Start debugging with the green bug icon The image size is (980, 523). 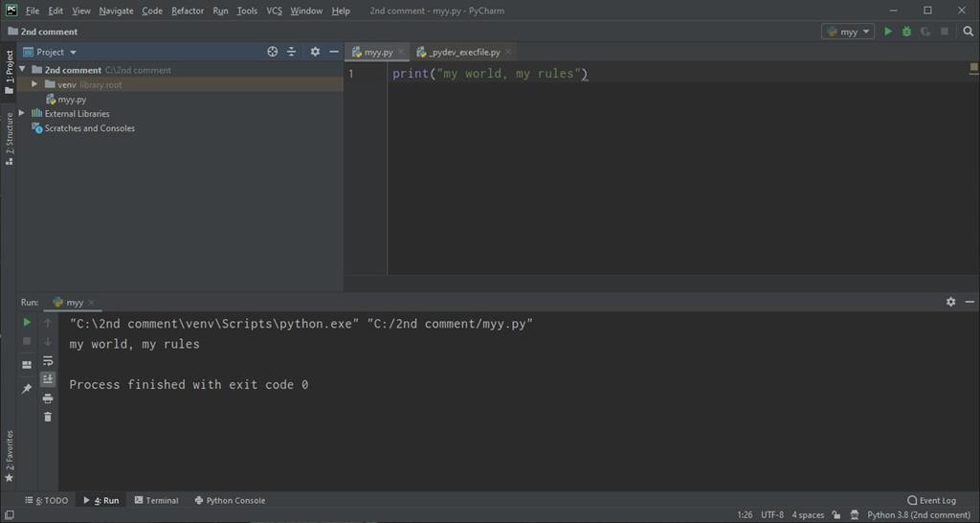point(906,32)
